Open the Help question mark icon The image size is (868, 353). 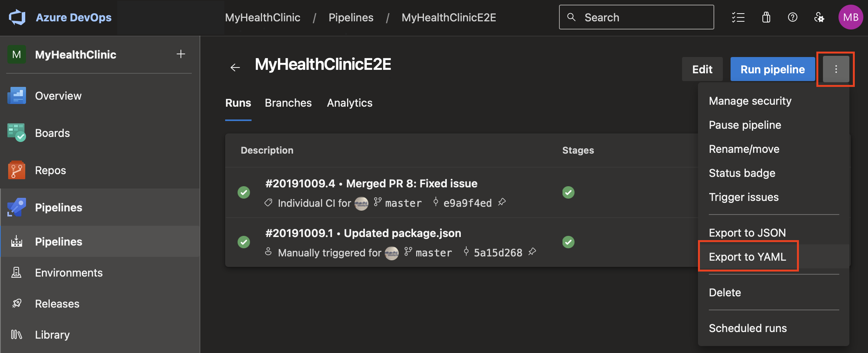(x=792, y=17)
